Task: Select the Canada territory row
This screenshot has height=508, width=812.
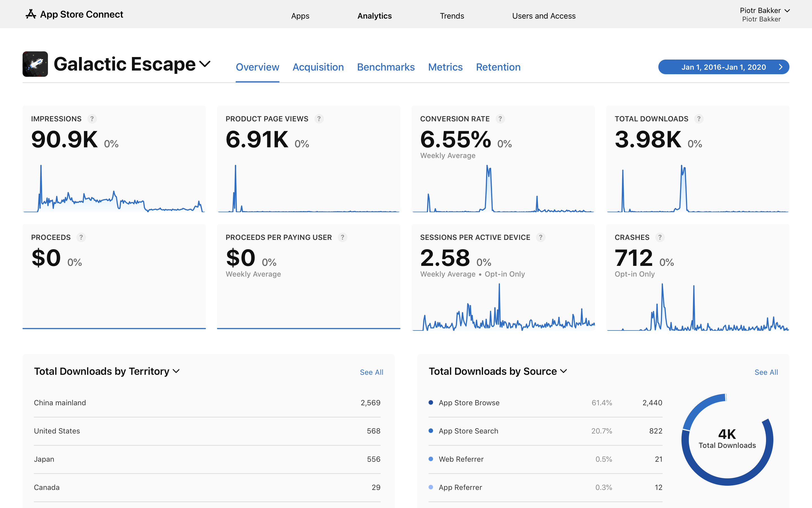Action: click(x=207, y=487)
